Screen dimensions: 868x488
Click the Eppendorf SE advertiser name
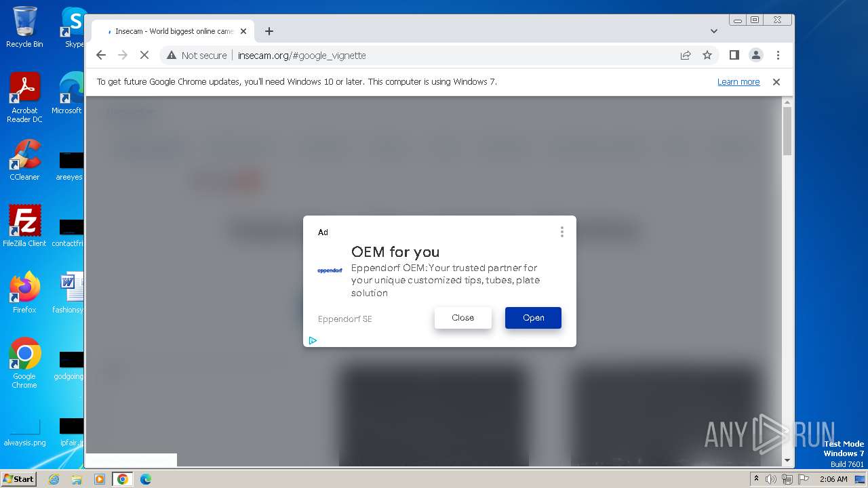click(345, 319)
